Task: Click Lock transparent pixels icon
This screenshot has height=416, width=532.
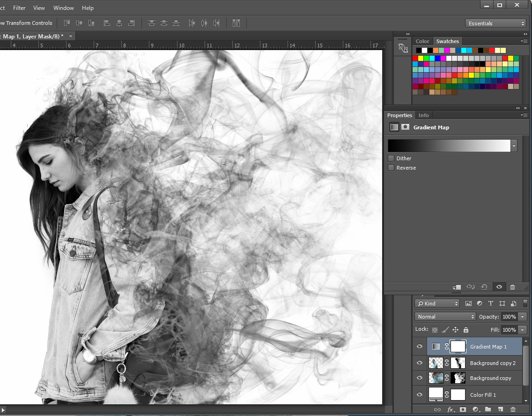Action: pyautogui.click(x=435, y=329)
